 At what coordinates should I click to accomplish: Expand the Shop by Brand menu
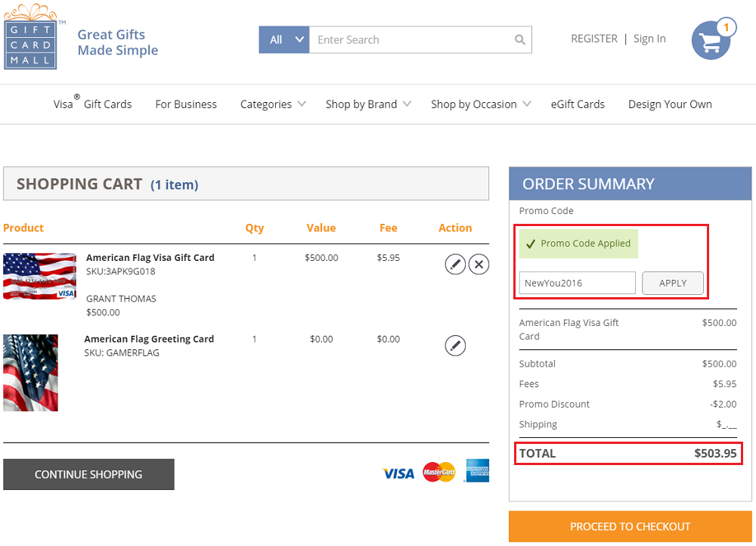368,104
